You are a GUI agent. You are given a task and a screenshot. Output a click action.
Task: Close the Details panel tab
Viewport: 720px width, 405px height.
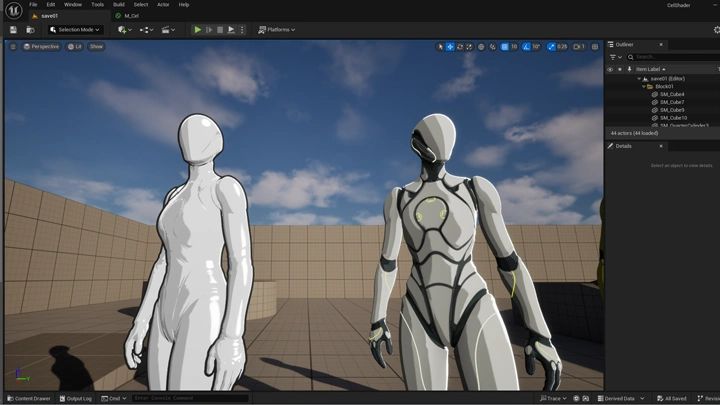pyautogui.click(x=661, y=146)
